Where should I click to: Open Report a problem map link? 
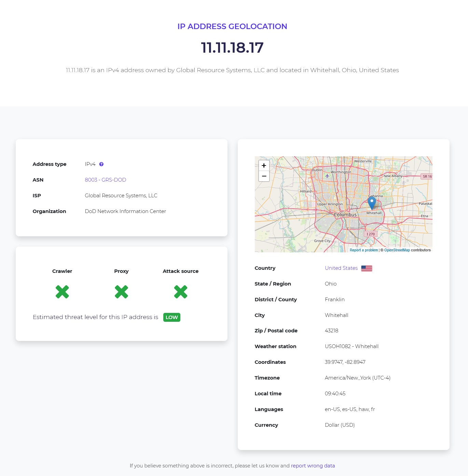(x=364, y=250)
